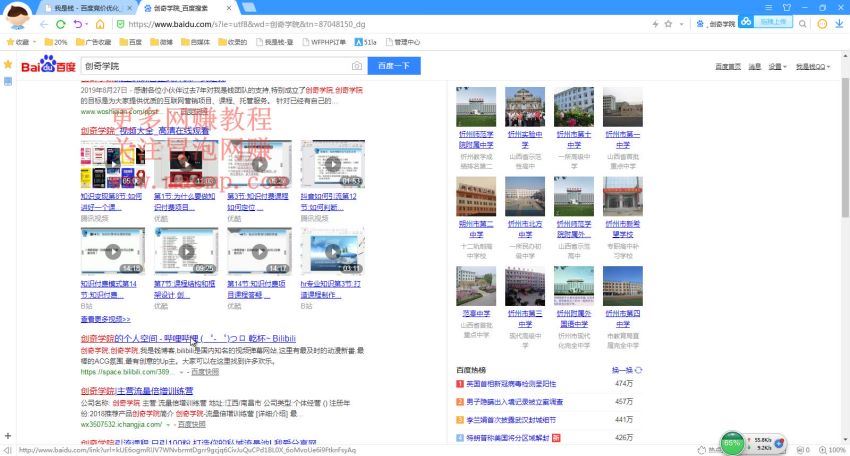
Task: Click hot search item with 457万
Action: tap(514, 402)
